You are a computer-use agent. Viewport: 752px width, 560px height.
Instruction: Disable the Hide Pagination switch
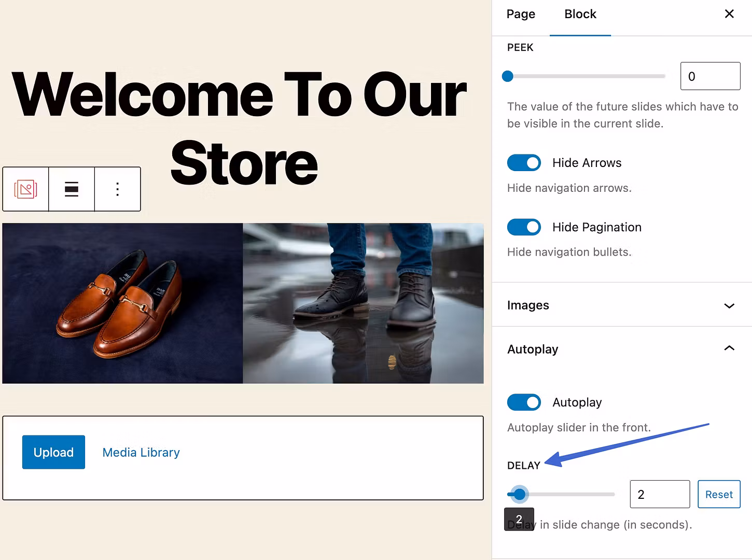coord(524,227)
